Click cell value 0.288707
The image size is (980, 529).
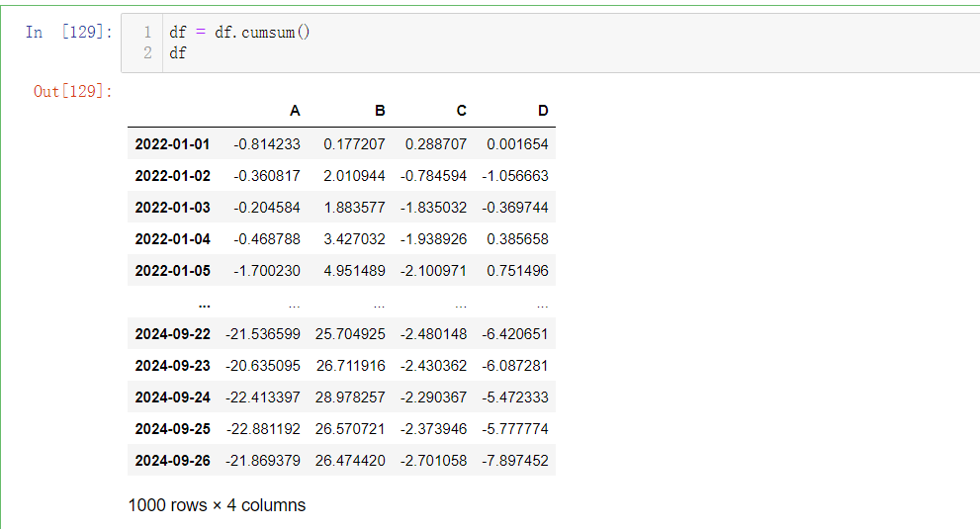pyautogui.click(x=436, y=144)
